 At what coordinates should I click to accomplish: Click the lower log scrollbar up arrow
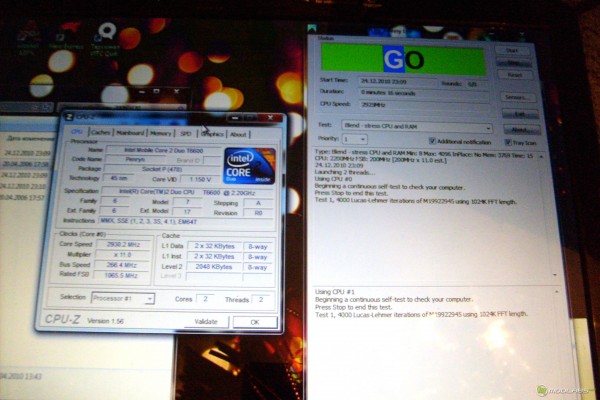point(556,292)
